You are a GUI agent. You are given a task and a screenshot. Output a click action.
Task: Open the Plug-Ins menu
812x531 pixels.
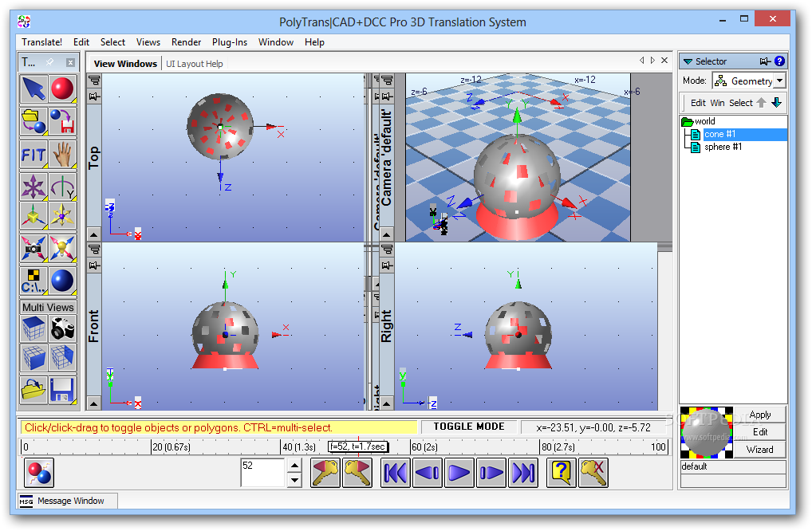tap(230, 42)
